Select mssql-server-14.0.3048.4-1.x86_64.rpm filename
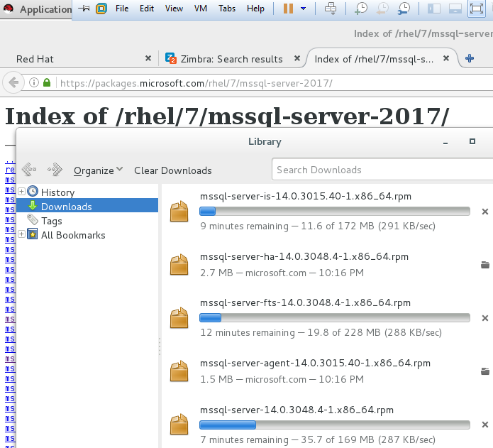The image size is (493, 448). 297,410
